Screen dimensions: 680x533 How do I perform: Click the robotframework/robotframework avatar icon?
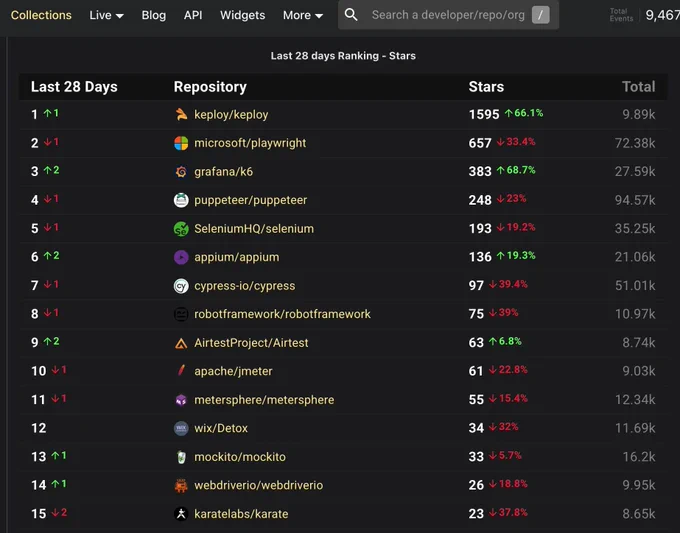coord(181,314)
